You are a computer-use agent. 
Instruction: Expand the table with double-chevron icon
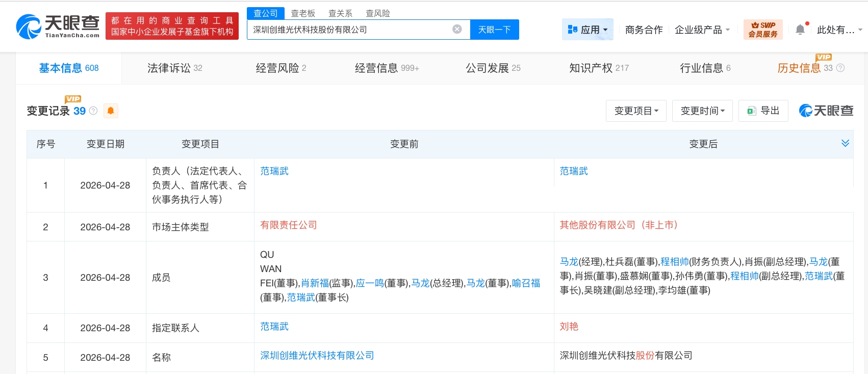(x=845, y=143)
